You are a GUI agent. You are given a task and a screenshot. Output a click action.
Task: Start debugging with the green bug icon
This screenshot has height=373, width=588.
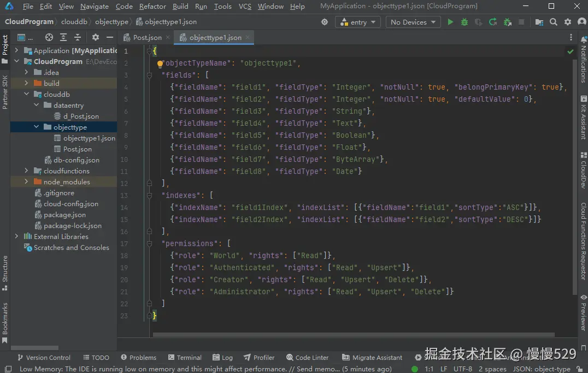click(x=464, y=22)
